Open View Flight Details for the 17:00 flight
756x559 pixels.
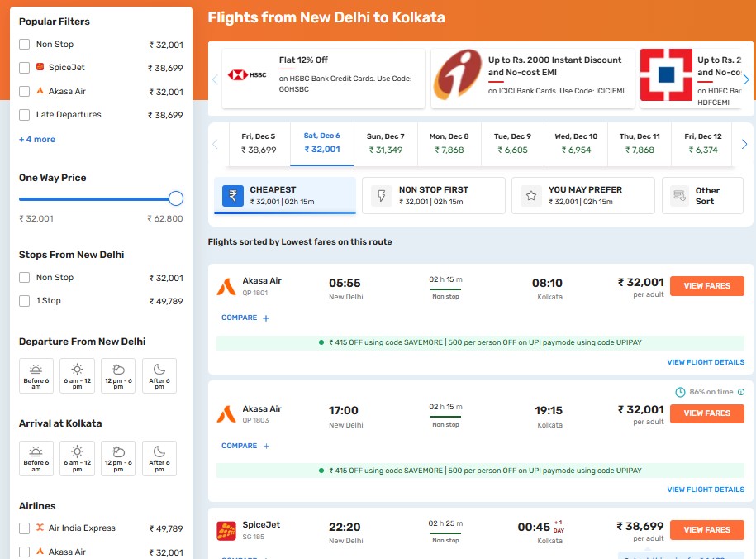point(705,490)
